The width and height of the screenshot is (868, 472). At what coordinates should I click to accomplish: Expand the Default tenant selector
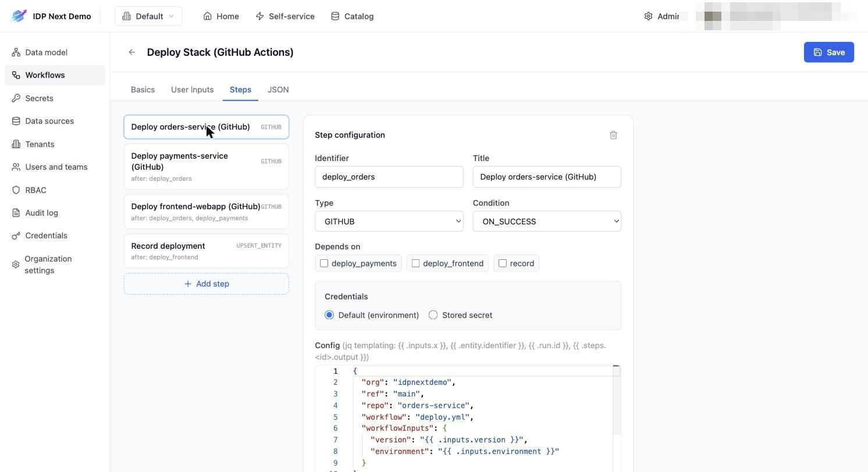click(x=148, y=16)
